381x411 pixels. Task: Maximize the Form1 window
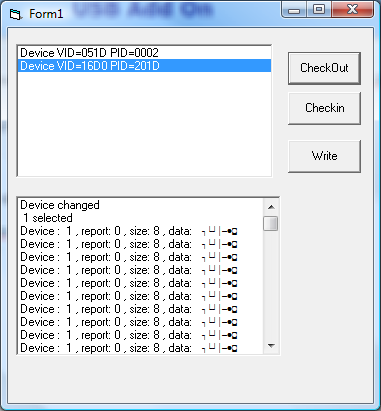(x=319, y=10)
